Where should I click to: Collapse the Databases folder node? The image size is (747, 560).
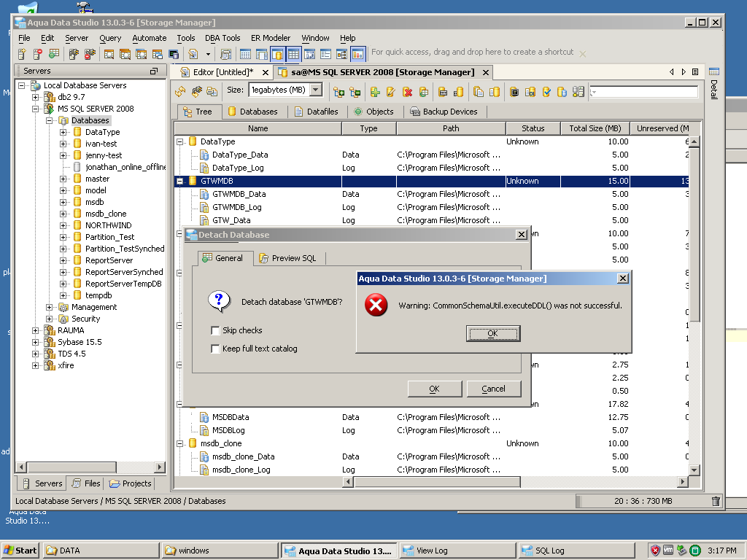pyautogui.click(x=49, y=120)
